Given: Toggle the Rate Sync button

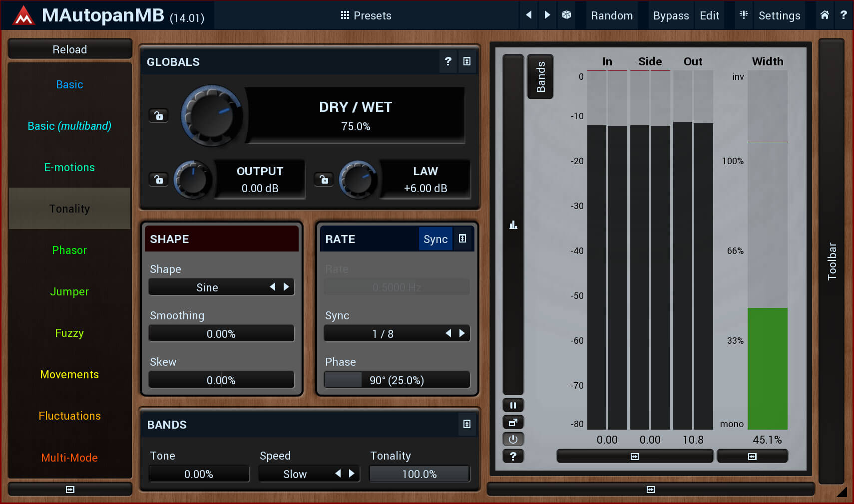Looking at the screenshot, I should (x=435, y=239).
